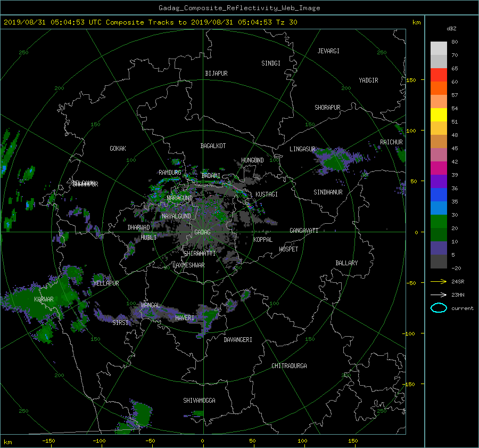Click the GADAG radar center label

(x=202, y=232)
